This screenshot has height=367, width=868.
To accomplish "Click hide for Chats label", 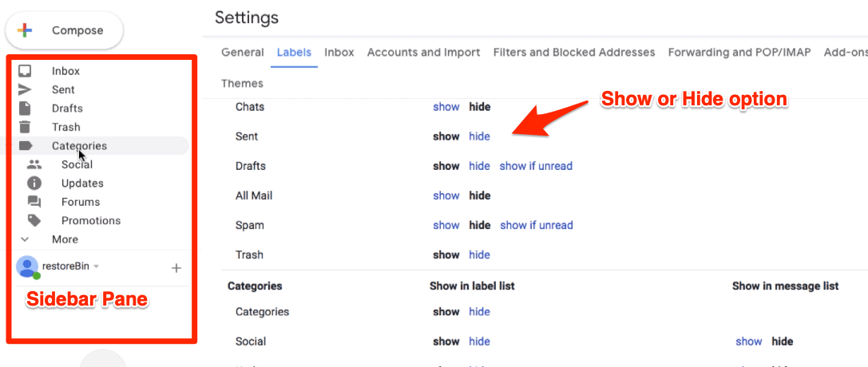I will click(479, 107).
